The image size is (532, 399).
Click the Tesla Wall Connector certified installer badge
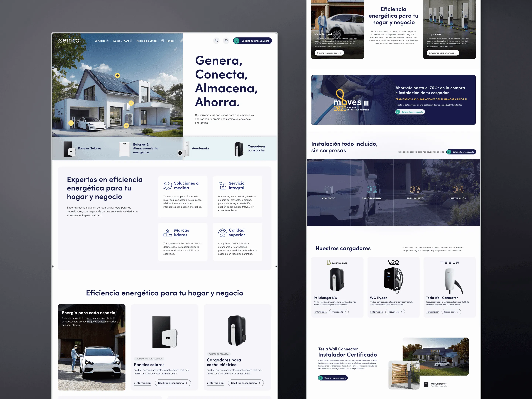click(x=436, y=385)
